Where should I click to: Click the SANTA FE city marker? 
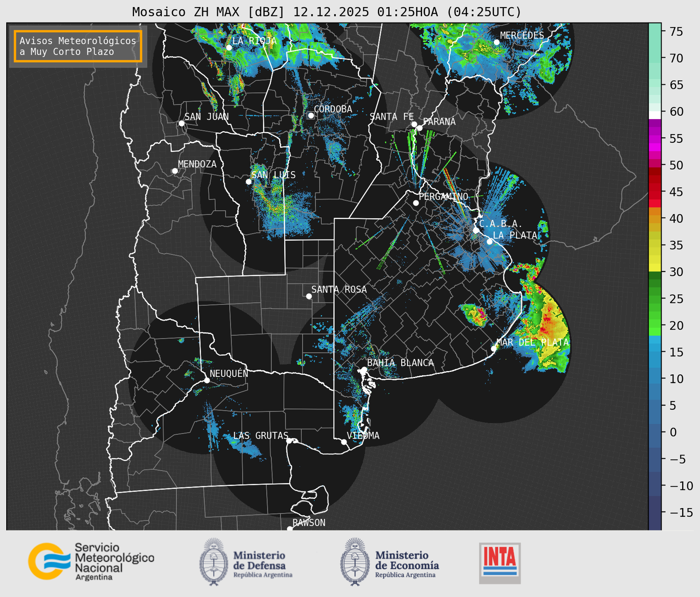click(414, 124)
